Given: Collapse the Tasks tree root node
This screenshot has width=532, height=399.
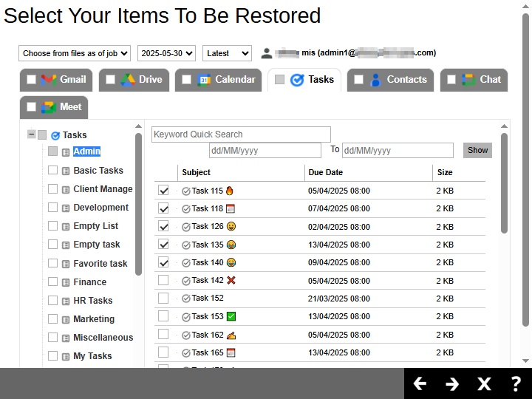Looking at the screenshot, I should pos(31,134).
